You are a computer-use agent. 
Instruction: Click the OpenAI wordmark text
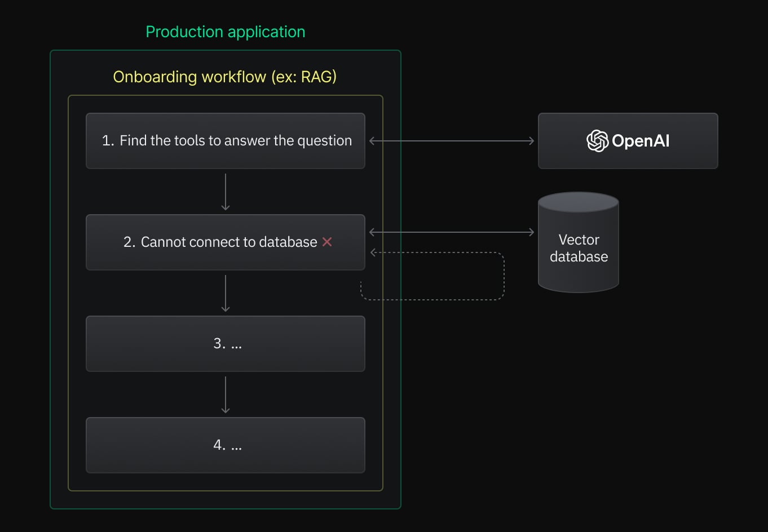641,141
